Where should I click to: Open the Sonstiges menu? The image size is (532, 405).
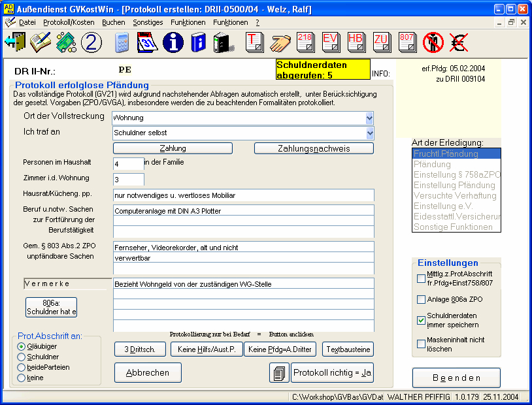[148, 22]
